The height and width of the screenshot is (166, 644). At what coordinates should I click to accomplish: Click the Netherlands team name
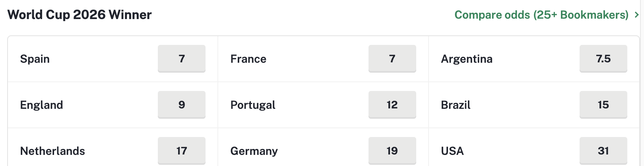(x=52, y=151)
